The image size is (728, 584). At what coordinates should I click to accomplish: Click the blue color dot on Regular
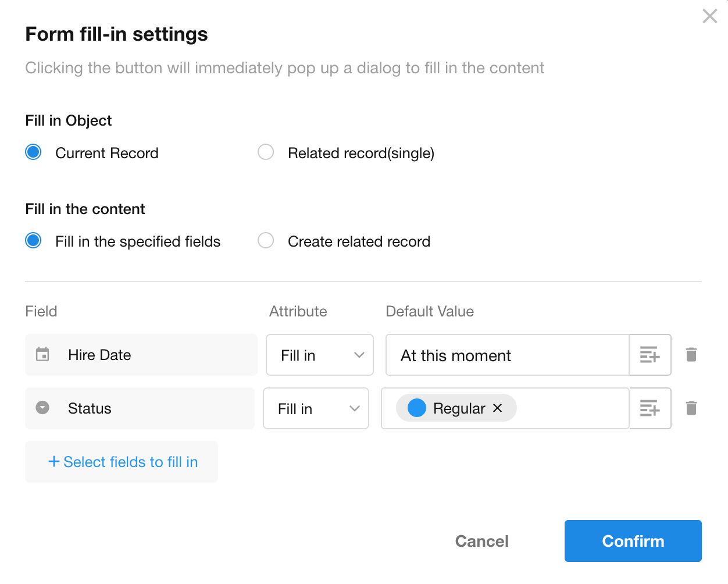417,408
